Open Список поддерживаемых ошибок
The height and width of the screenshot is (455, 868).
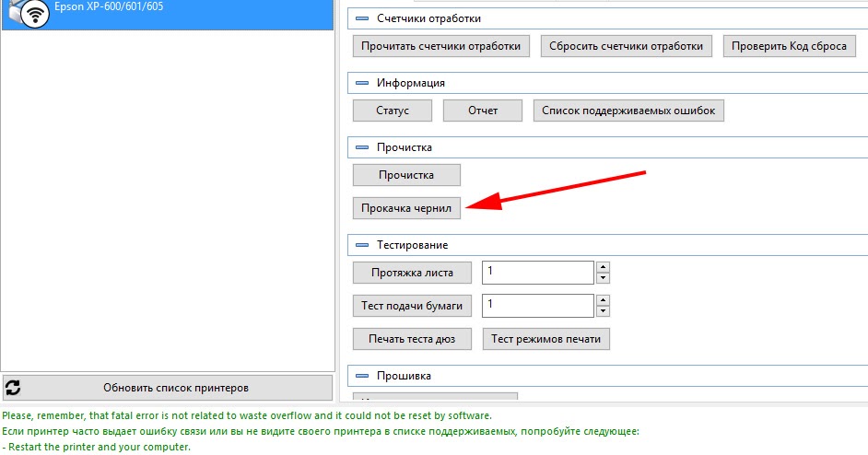[x=628, y=111]
